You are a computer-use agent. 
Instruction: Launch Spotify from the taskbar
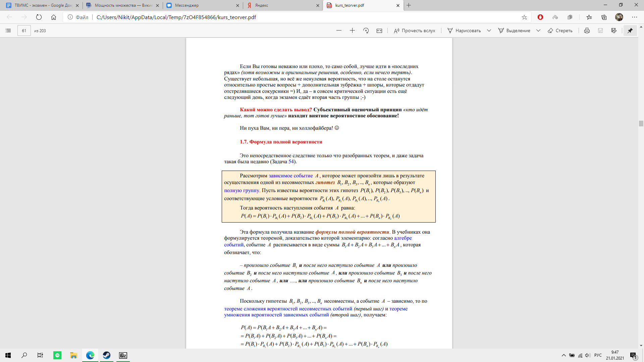coord(57,355)
